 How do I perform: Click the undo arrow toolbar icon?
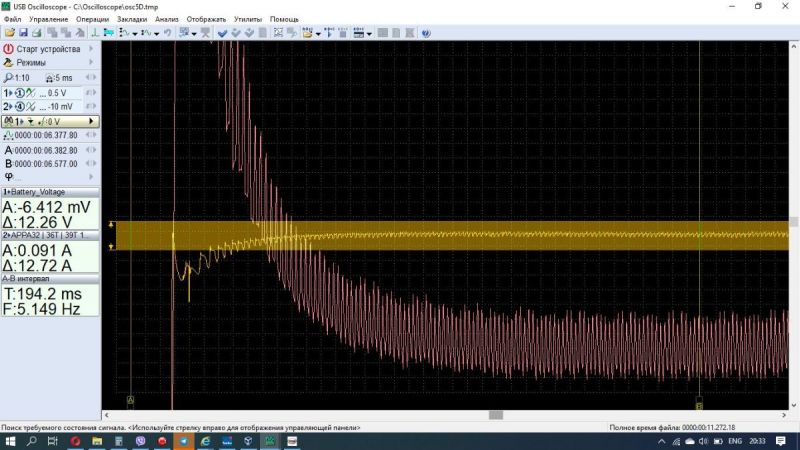[167, 33]
